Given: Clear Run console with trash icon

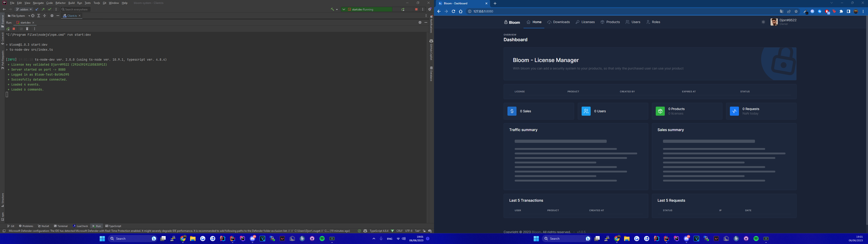Looking at the screenshot, I should [x=27, y=29].
